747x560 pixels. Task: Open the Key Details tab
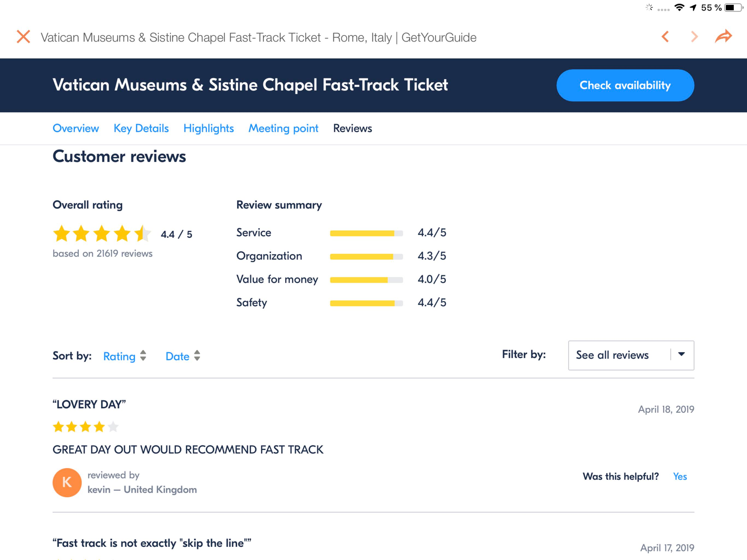click(x=141, y=128)
